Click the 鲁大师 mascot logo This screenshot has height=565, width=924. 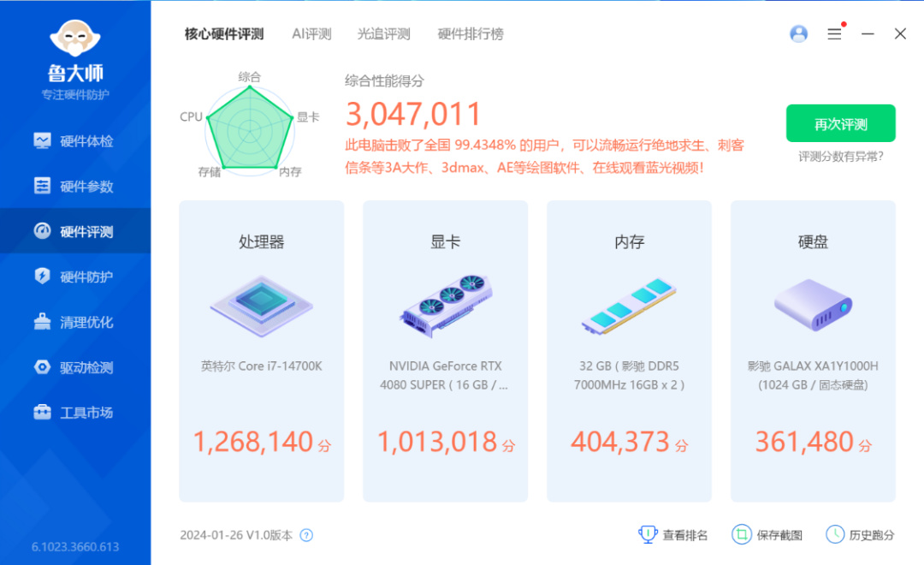click(x=74, y=39)
